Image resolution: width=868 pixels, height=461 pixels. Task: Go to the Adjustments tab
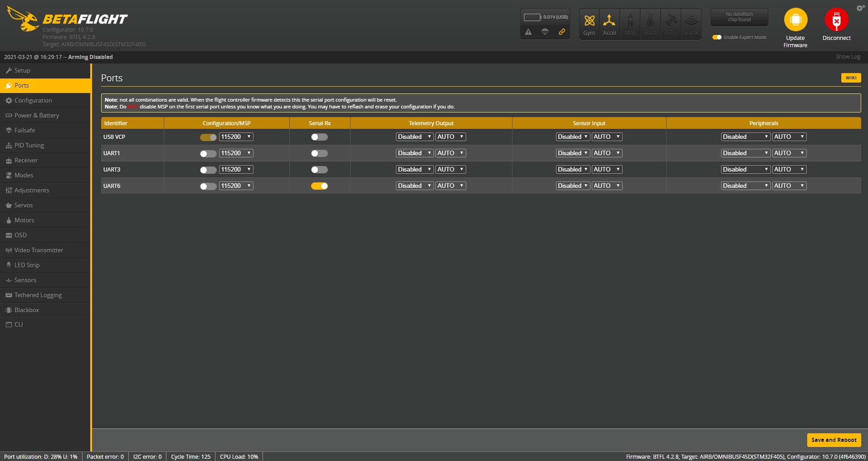coord(45,190)
